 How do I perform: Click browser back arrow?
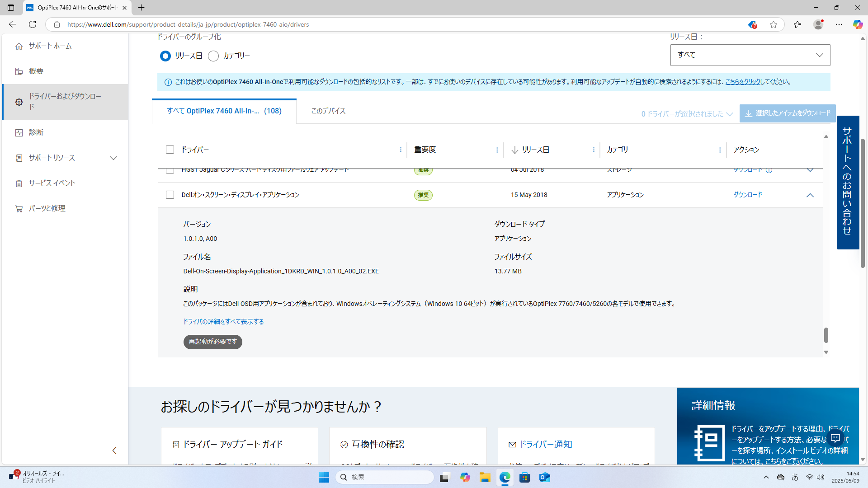click(x=13, y=24)
